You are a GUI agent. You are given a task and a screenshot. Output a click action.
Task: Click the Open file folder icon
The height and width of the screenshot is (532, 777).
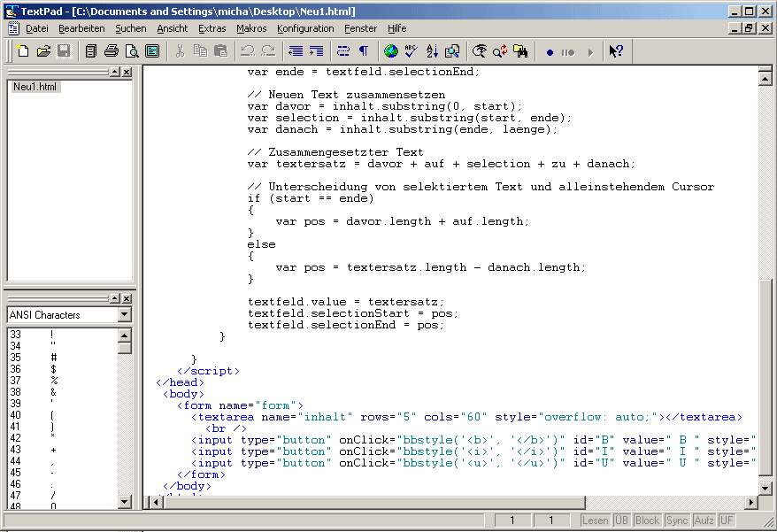(43, 51)
